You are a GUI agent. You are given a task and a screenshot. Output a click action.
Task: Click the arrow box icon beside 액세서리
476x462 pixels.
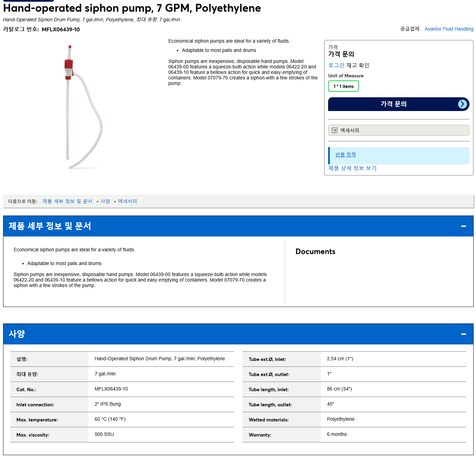pyautogui.click(x=335, y=130)
